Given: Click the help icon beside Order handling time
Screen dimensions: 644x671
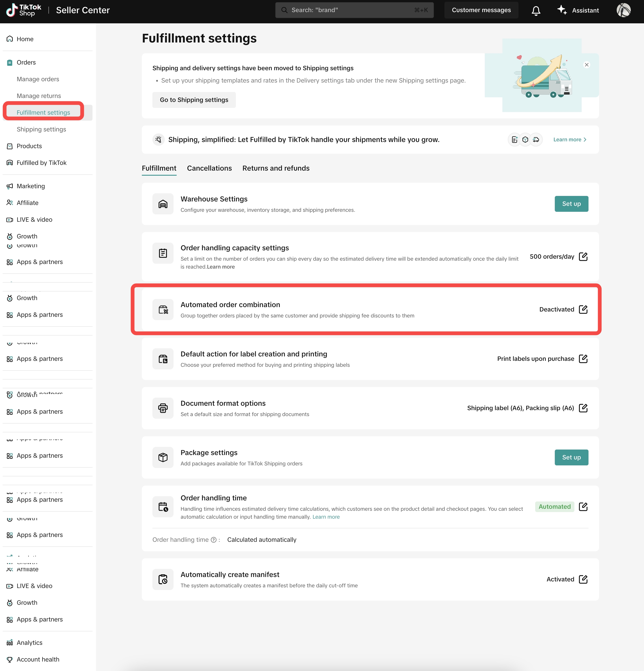Looking at the screenshot, I should (214, 540).
